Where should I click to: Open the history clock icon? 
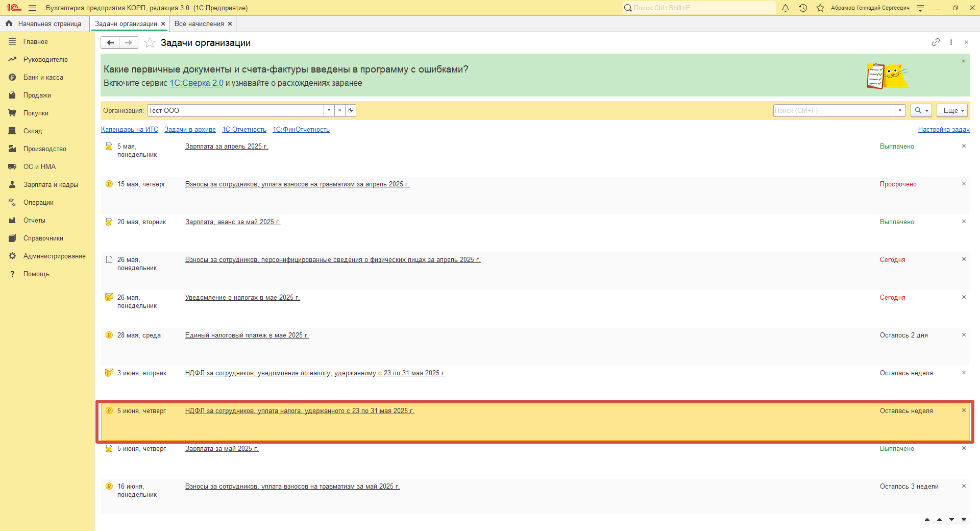coord(803,8)
